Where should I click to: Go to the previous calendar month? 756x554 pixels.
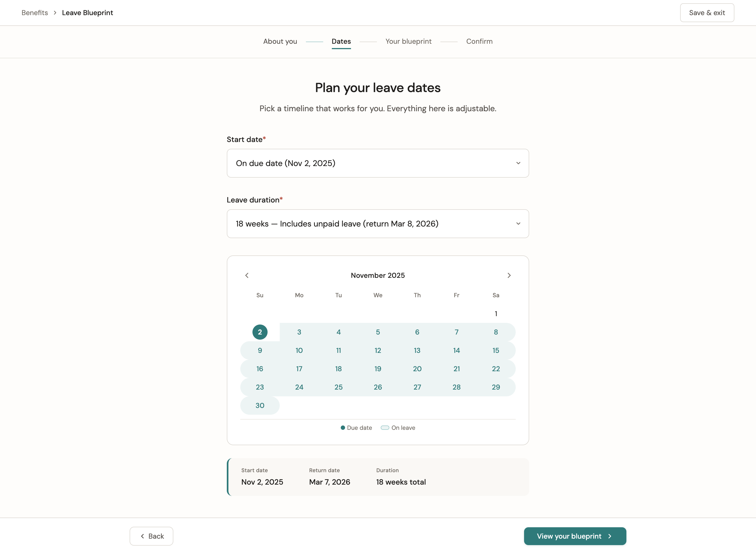[247, 275]
